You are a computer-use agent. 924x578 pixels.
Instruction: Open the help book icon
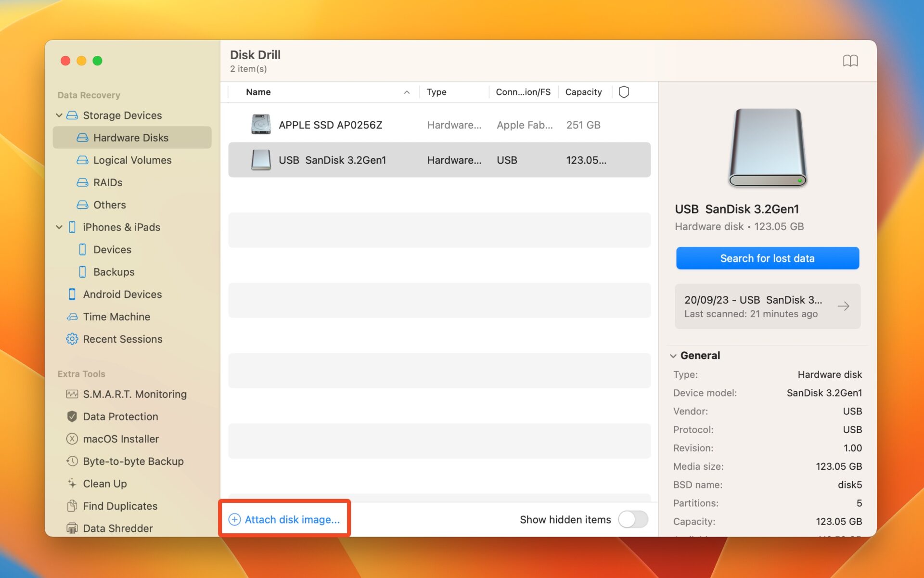[850, 61]
